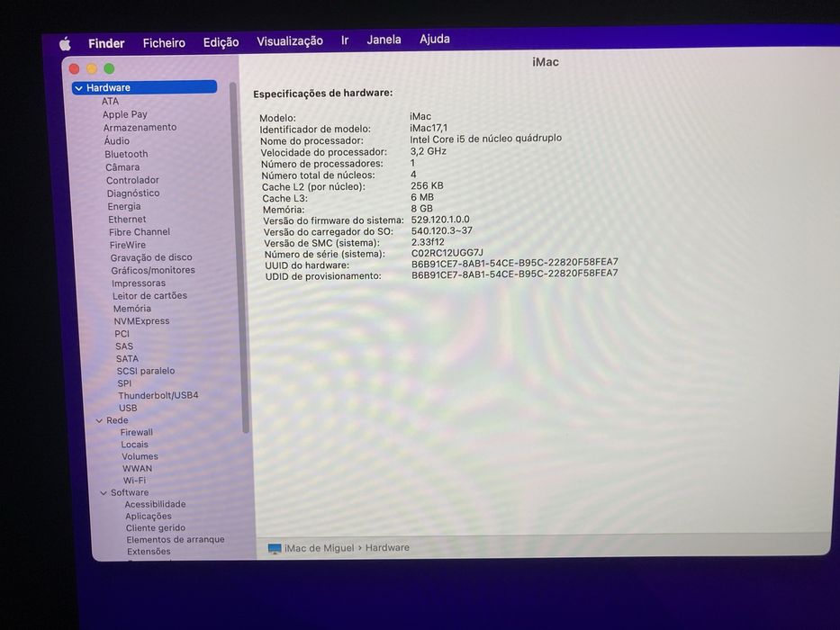Collapse the Software section chevron
This screenshot has height=630, width=840.
(104, 493)
